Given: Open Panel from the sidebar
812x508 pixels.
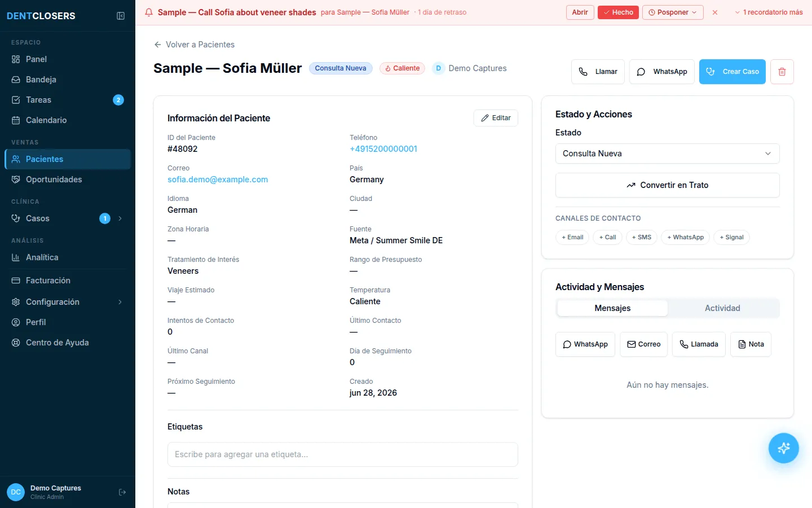Looking at the screenshot, I should pyautogui.click(x=68, y=59).
